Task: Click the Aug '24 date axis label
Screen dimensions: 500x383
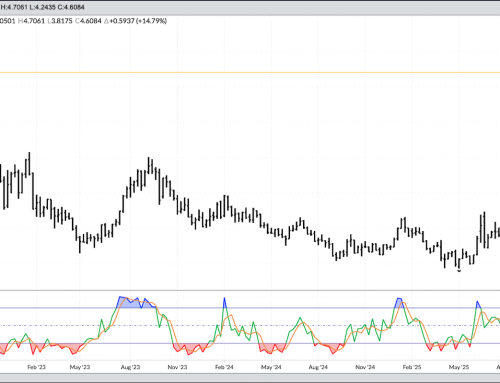Action: [x=318, y=367]
